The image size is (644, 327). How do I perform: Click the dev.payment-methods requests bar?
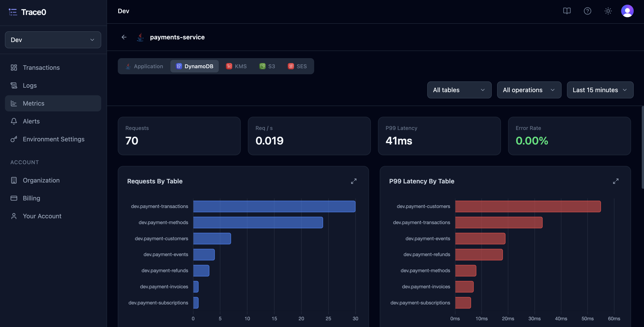pos(258,222)
